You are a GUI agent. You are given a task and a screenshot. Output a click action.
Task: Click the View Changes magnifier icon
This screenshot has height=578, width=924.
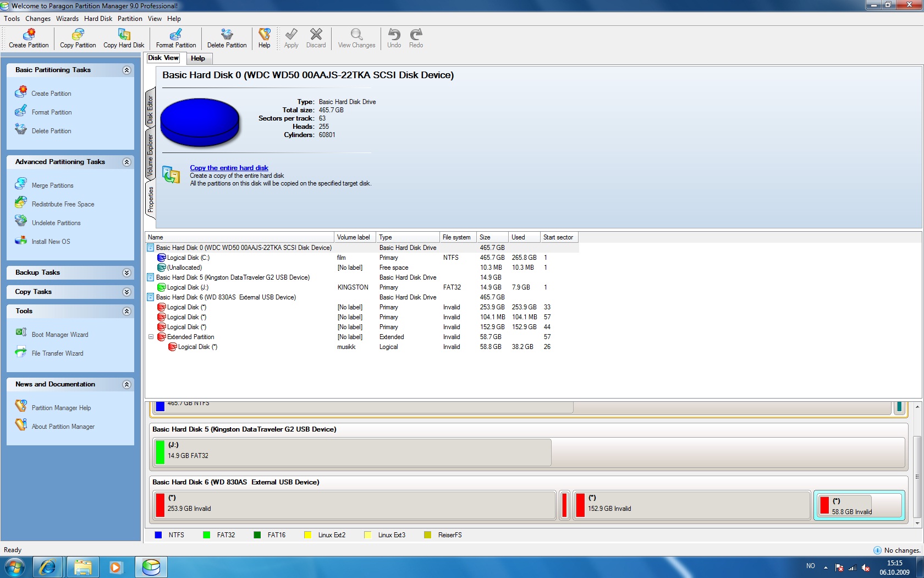[x=356, y=38]
